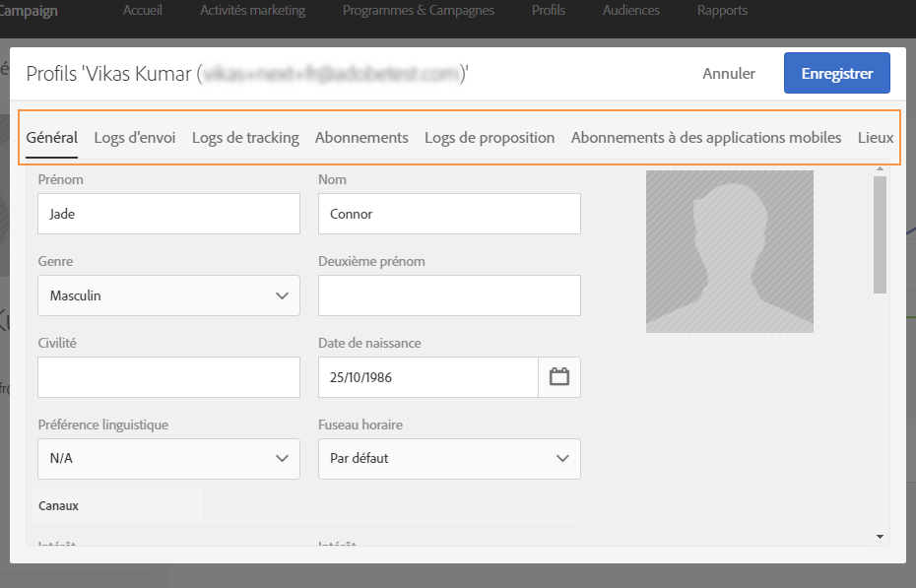916x588 pixels.
Task: Open the date of birth calendar picker
Action: click(559, 377)
